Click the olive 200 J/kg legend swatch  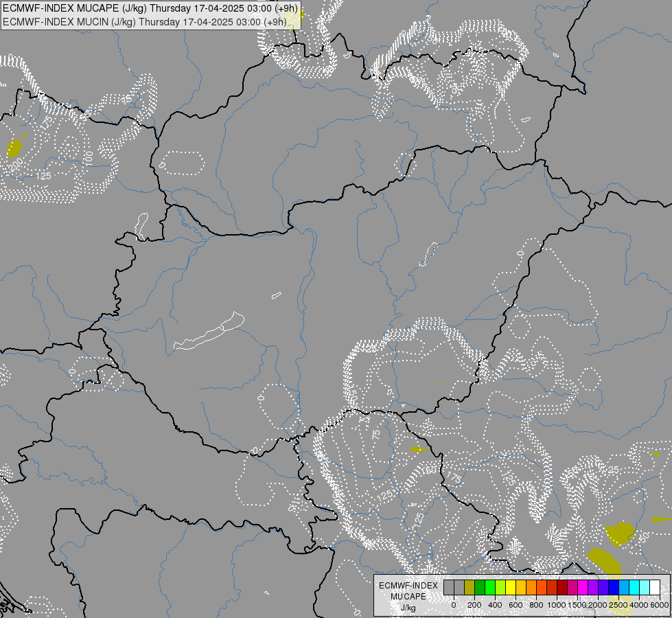point(470,587)
